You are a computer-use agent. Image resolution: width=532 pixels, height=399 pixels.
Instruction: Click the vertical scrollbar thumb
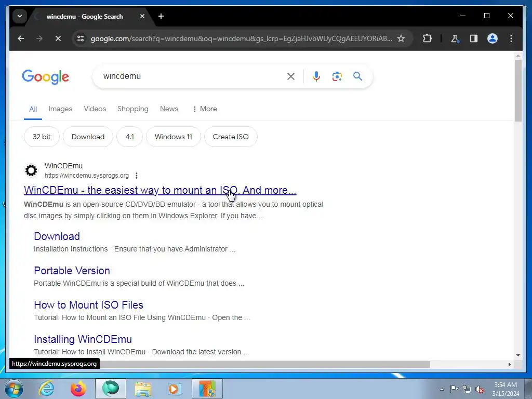pyautogui.click(x=518, y=90)
